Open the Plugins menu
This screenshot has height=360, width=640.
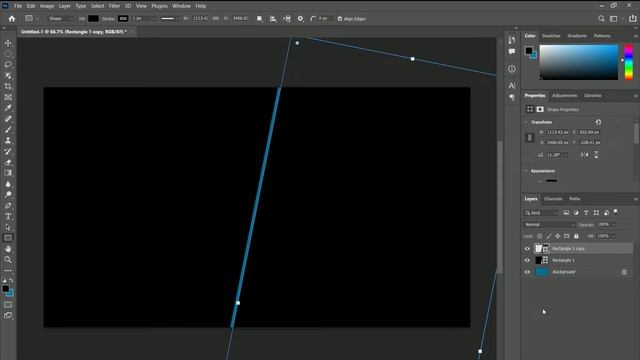[x=160, y=6]
